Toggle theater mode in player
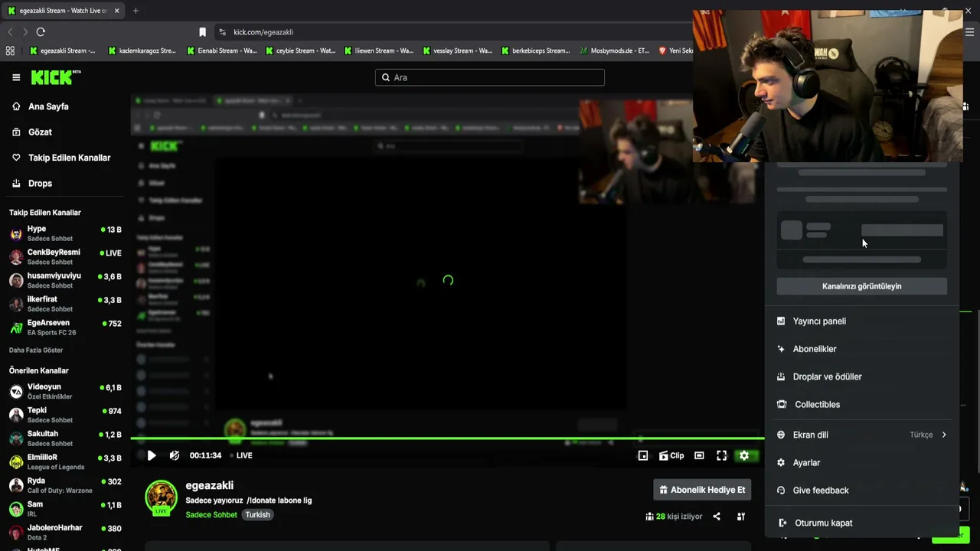Image resolution: width=980 pixels, height=551 pixels. coord(699,455)
